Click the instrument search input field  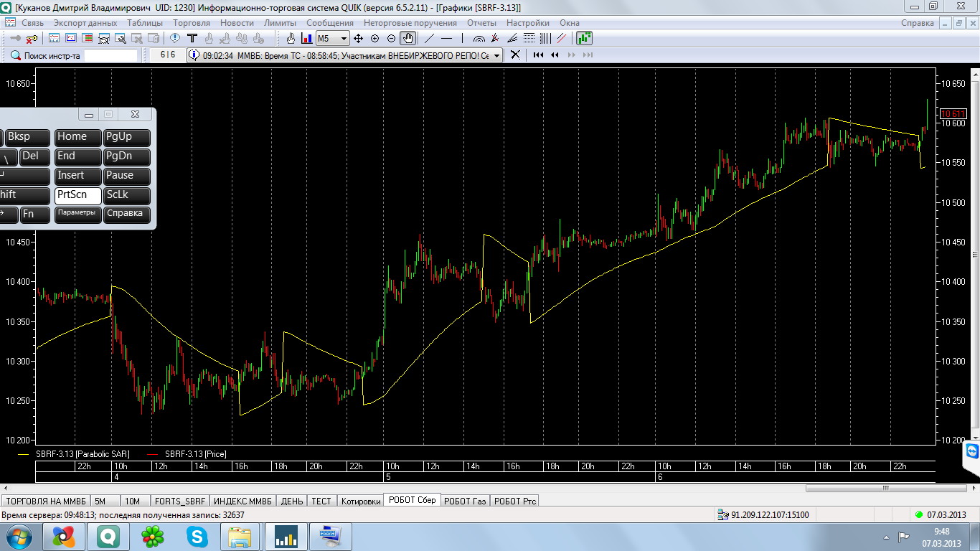[x=110, y=55]
